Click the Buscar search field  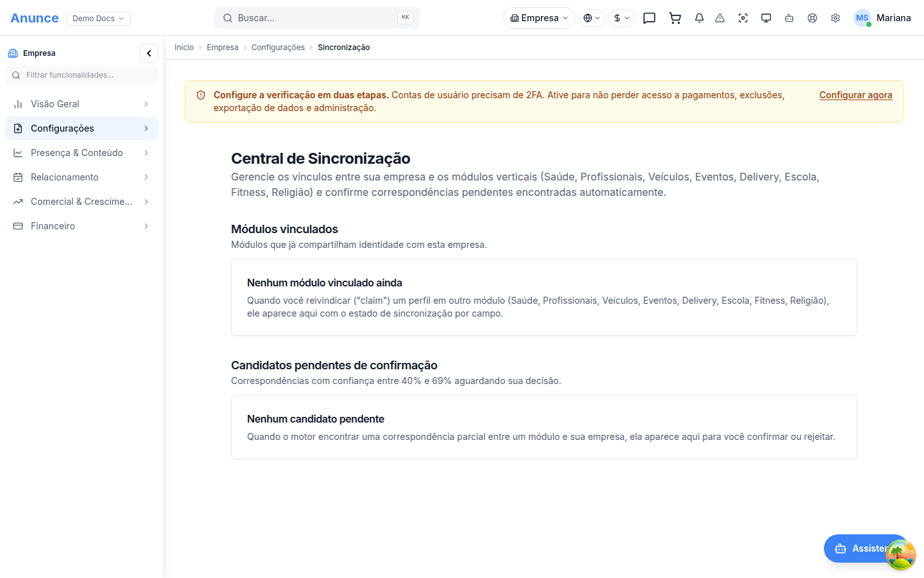[x=317, y=18]
